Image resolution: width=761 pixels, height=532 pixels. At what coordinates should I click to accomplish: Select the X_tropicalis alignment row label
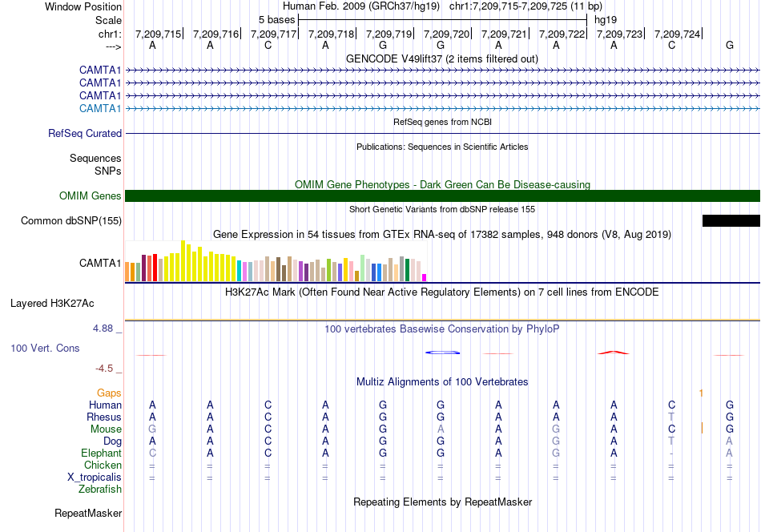(95, 478)
